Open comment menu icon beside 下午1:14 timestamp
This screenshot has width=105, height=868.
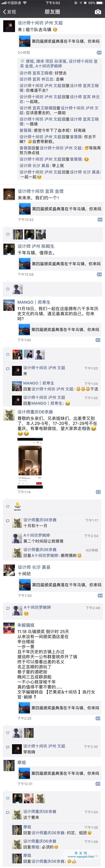tap(98, 492)
